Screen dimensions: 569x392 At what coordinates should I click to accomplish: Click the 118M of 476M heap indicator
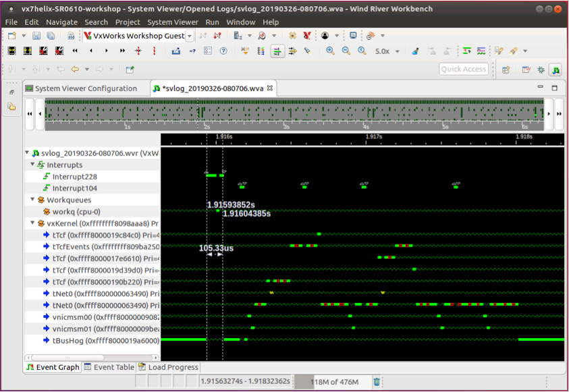[334, 382]
